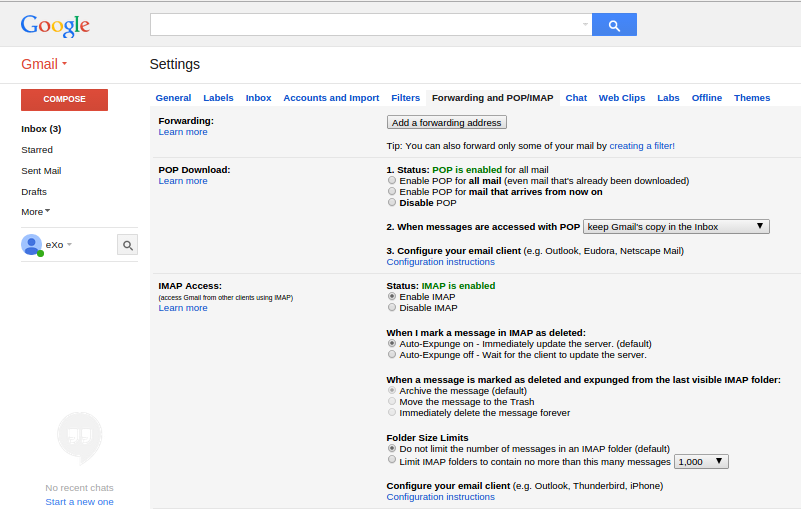Expand the More labels list
Viewport: 801px width, 509px height.
[36, 212]
